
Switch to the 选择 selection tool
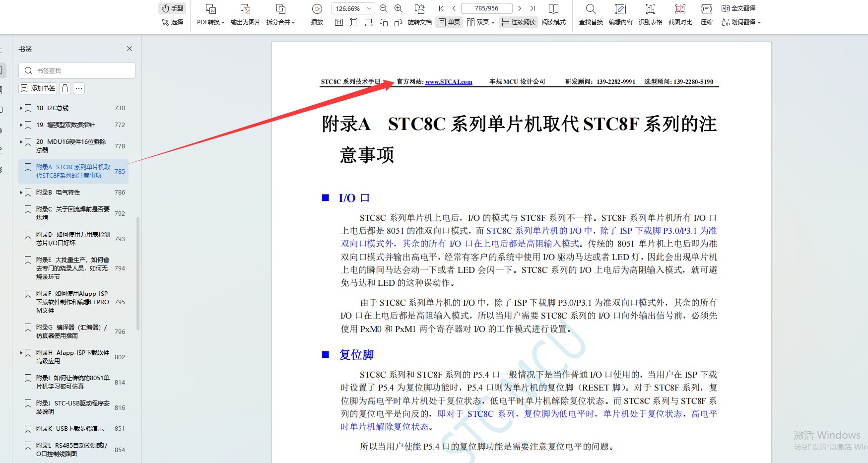(x=172, y=22)
